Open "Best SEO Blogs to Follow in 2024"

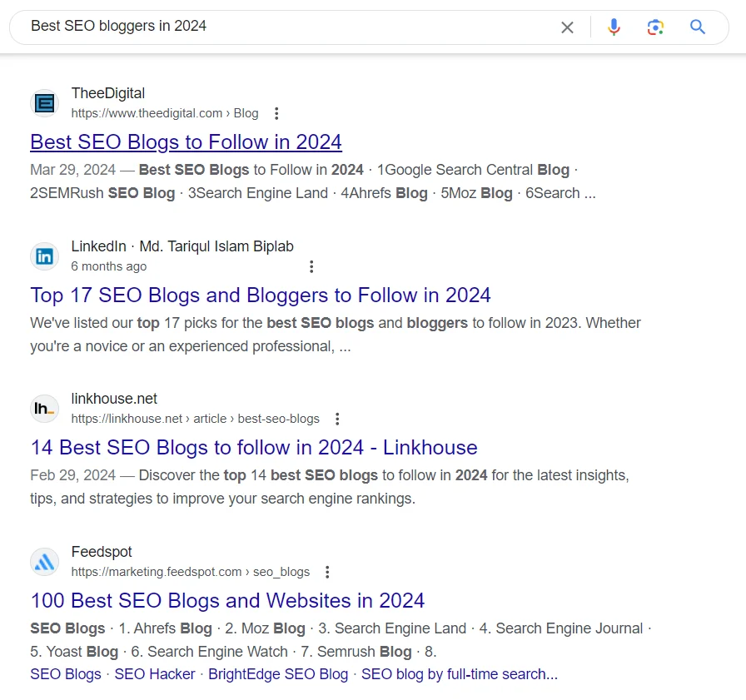(x=186, y=141)
